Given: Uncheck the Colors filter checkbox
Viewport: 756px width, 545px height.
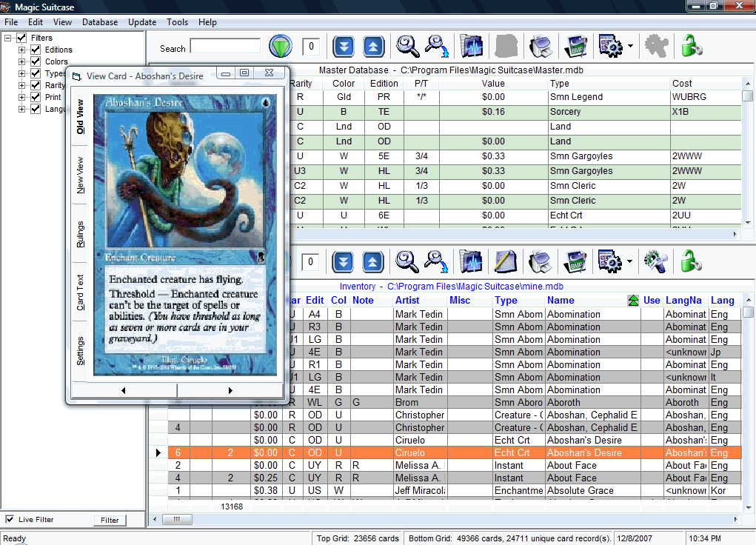Looking at the screenshot, I should pyautogui.click(x=36, y=61).
